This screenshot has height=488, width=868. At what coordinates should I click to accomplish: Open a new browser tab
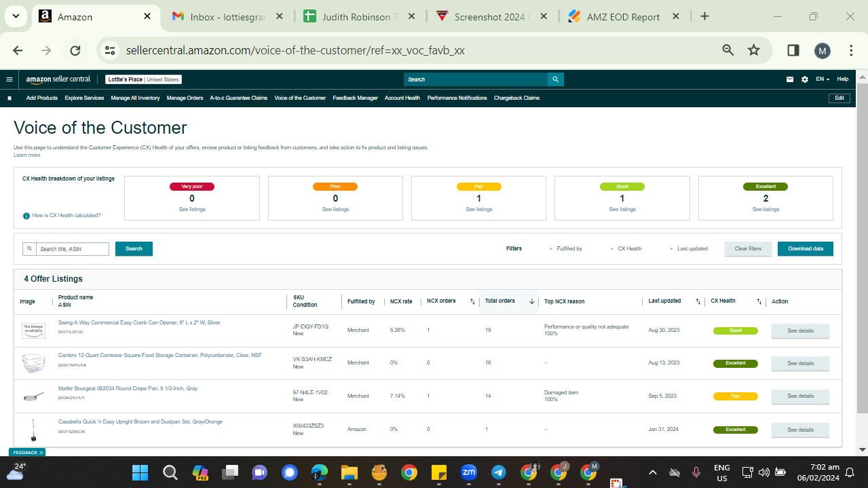(704, 16)
